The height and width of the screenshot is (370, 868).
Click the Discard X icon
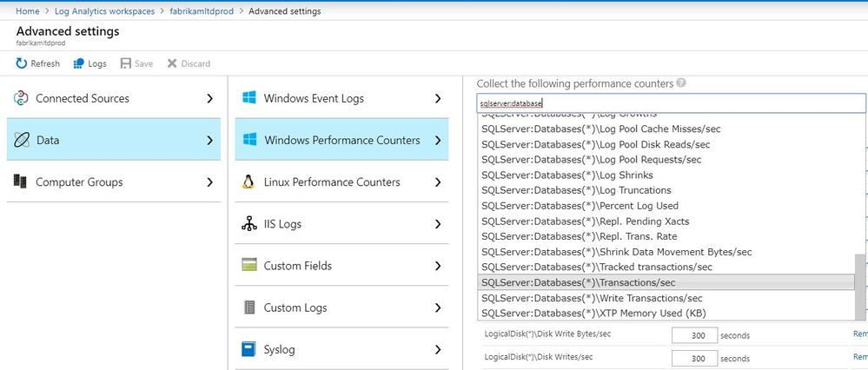coord(172,63)
